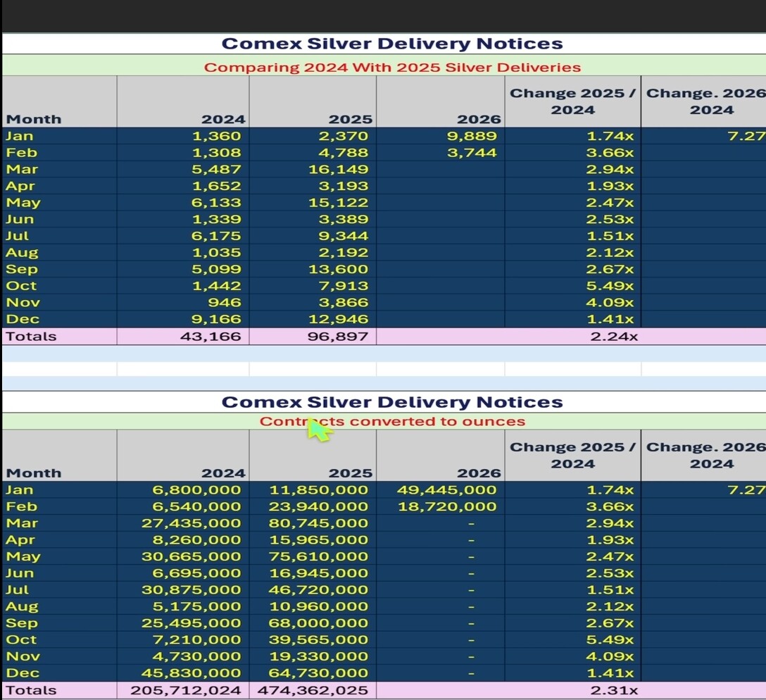Viewport: 766px width, 700px height.
Task: Click the 2025 contracts total 96,897
Action: pos(337,337)
